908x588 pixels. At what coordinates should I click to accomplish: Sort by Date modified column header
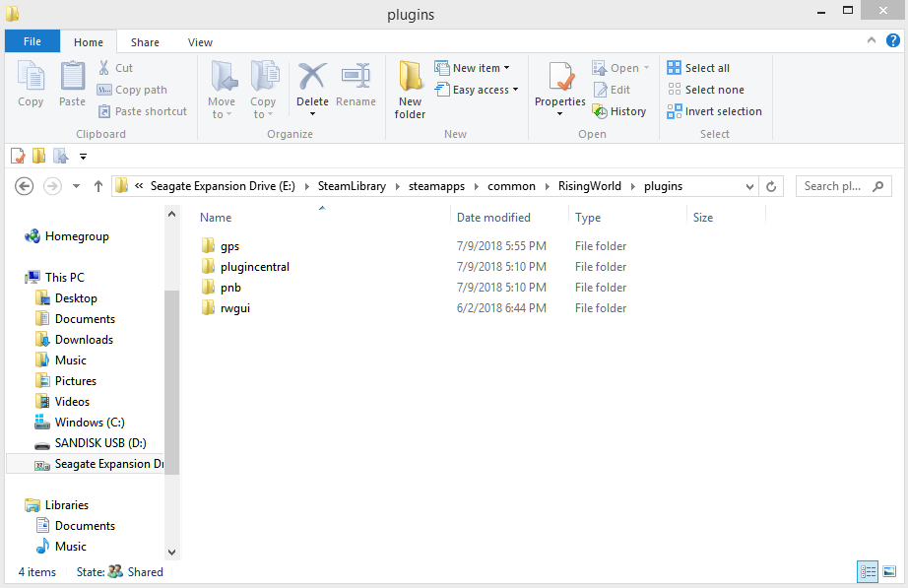[493, 218]
